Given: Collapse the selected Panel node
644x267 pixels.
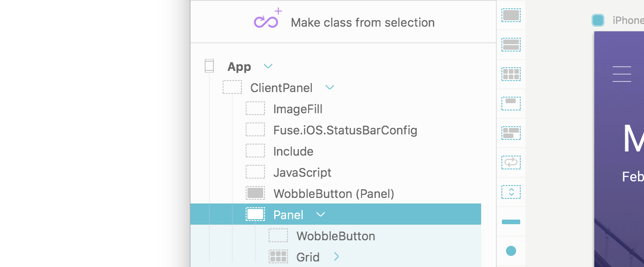Looking at the screenshot, I should pos(321,215).
